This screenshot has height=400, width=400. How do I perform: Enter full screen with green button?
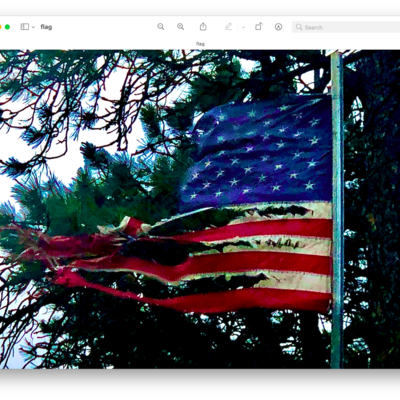7,27
